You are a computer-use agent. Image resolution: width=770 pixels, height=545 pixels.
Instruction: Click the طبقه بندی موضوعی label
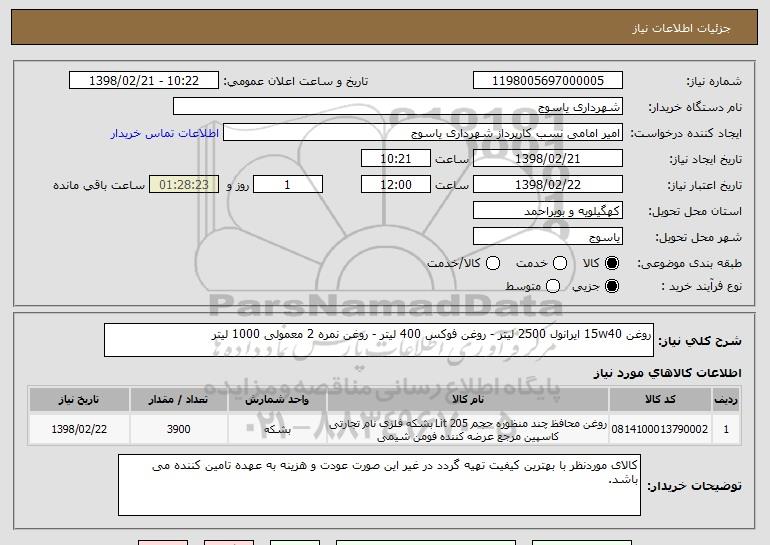coord(689,264)
